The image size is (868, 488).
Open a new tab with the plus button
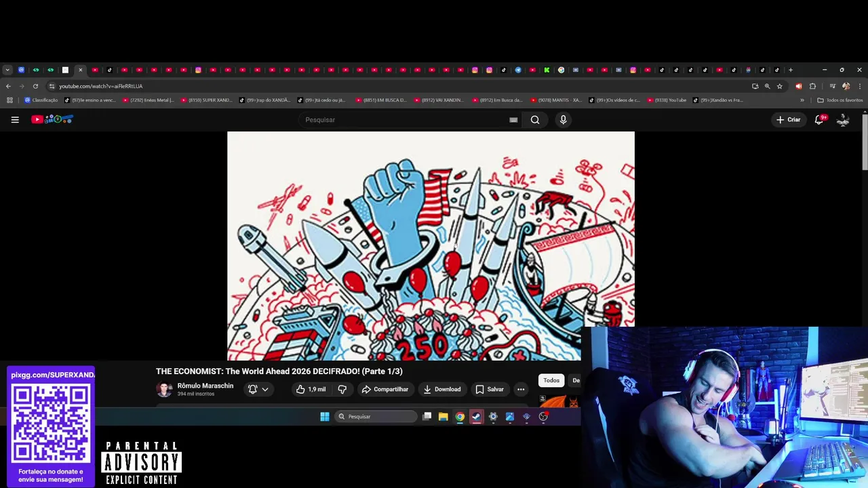791,70
